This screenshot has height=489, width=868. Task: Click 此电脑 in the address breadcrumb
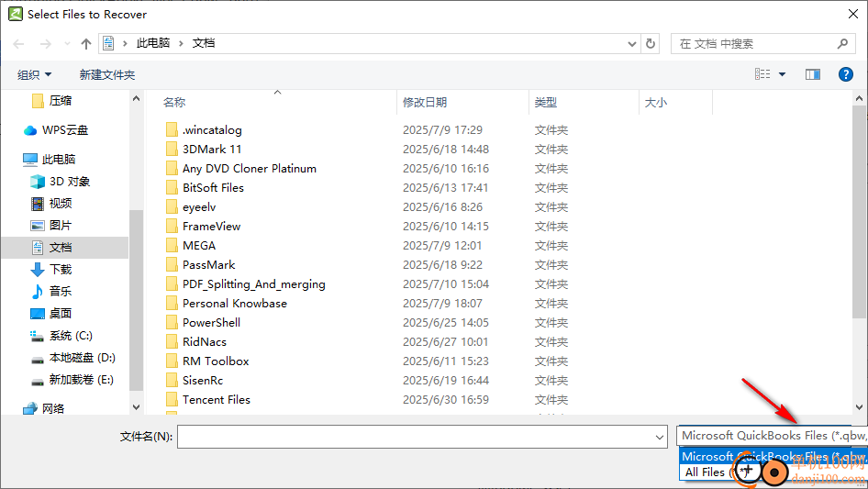[153, 43]
